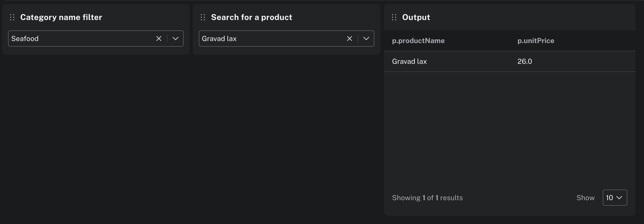Click the drag handle on the Output panel
The height and width of the screenshot is (224, 644).
[394, 17]
